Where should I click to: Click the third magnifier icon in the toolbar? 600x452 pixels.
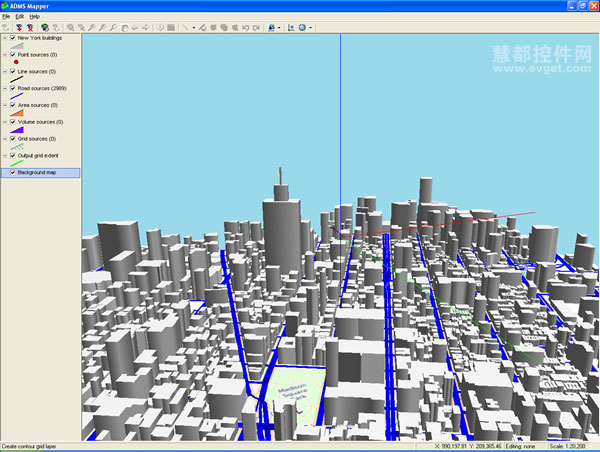92,28
